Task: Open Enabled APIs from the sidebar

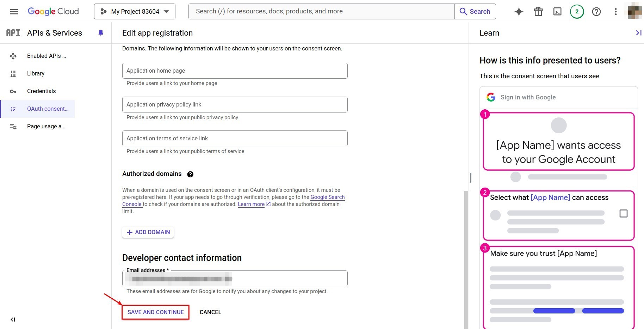Action: [13, 56]
